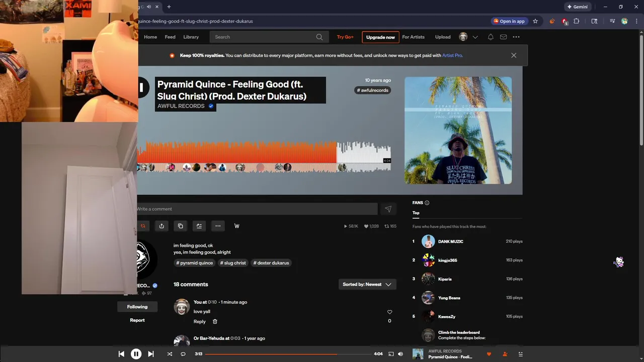The width and height of the screenshot is (644, 362).
Task: Open kingjo365 fan profile
Action: click(448, 260)
